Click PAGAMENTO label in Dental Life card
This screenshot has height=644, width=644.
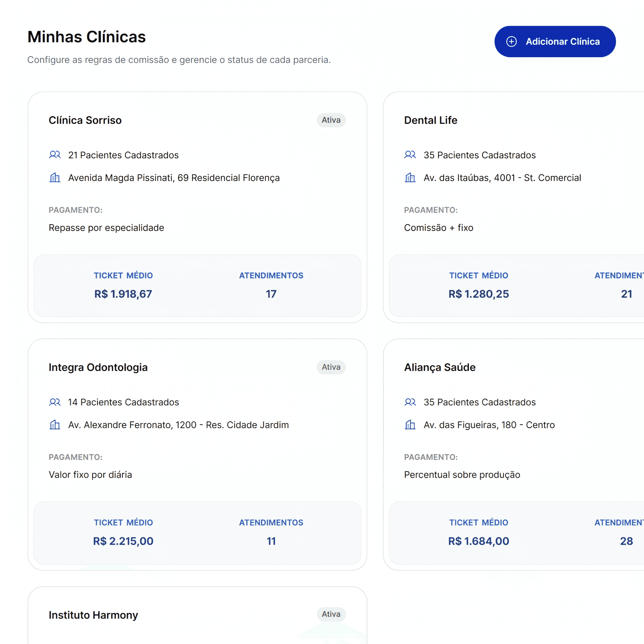[x=431, y=210]
